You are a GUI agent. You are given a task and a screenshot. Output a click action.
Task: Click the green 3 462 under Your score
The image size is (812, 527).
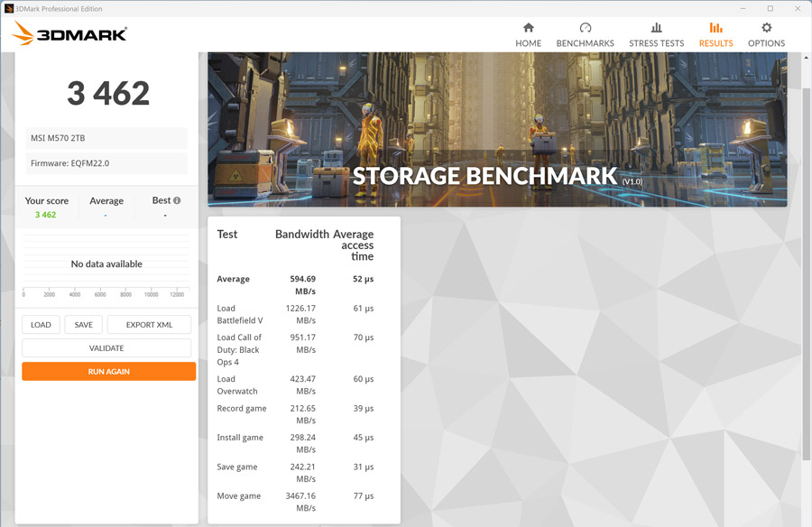click(x=46, y=215)
